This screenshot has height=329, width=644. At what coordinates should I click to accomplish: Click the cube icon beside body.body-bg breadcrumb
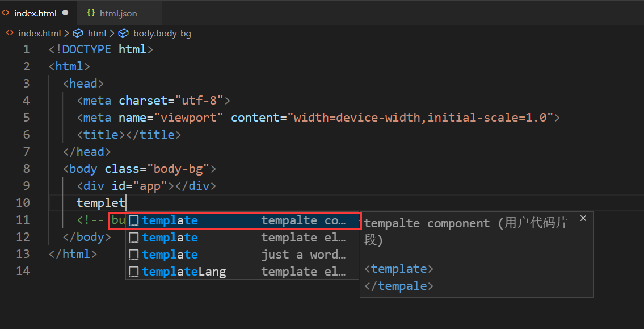click(124, 34)
